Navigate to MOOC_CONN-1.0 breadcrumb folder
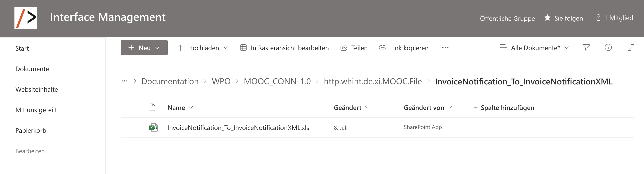 (x=277, y=81)
